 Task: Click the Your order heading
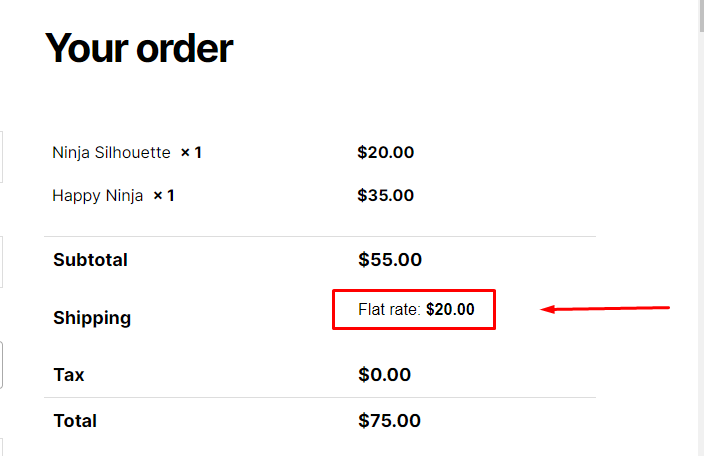click(139, 48)
